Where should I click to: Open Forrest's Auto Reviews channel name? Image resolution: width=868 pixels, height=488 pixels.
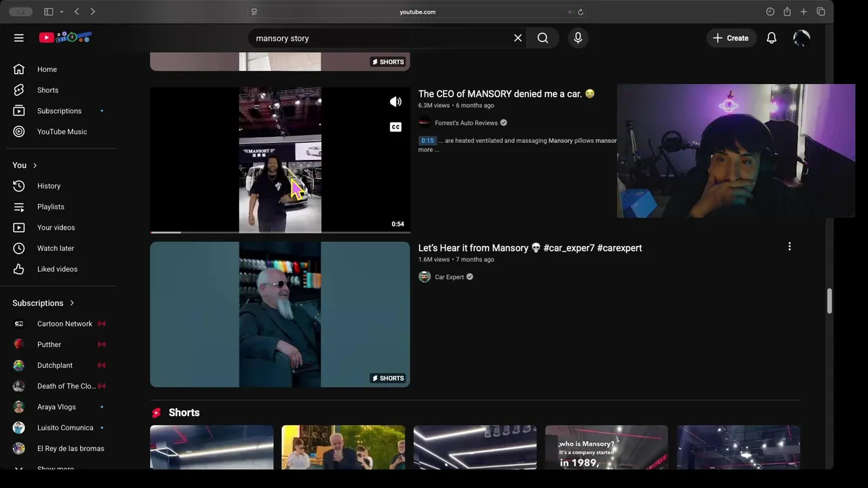[466, 123]
